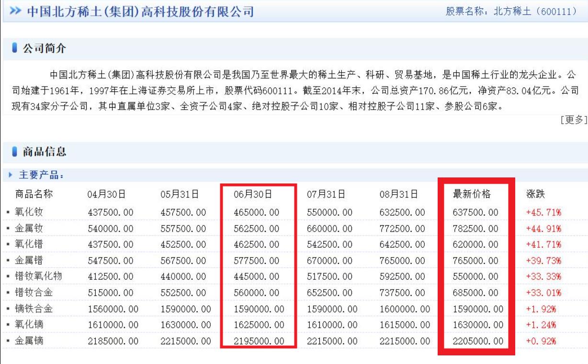This screenshot has height=364, width=588.
Task: Click the 商品名称 column header
Action: pos(34,194)
